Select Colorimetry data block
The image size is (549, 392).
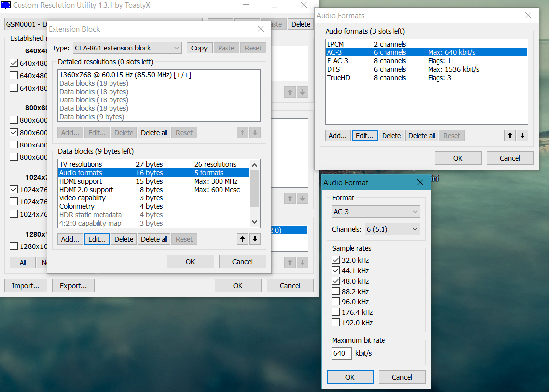click(154, 206)
